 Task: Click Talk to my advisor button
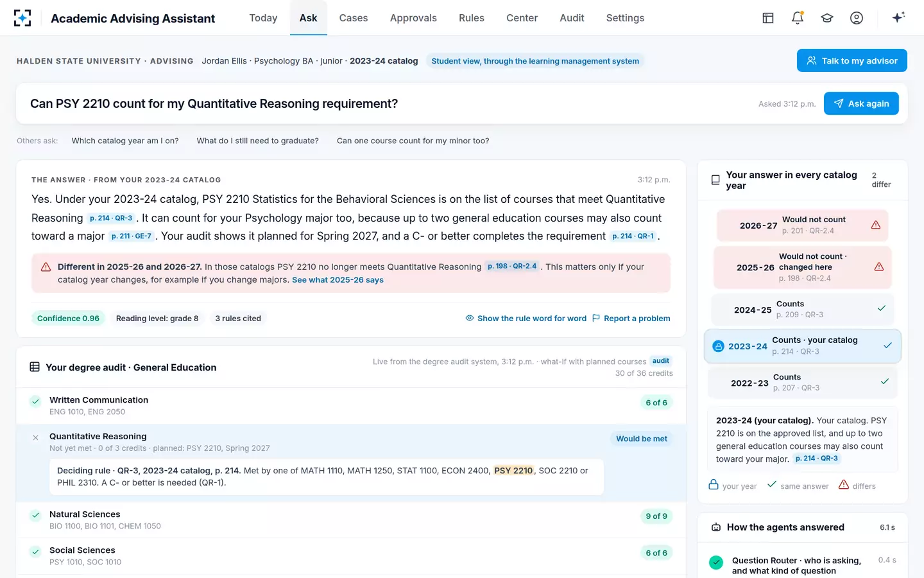click(x=851, y=60)
